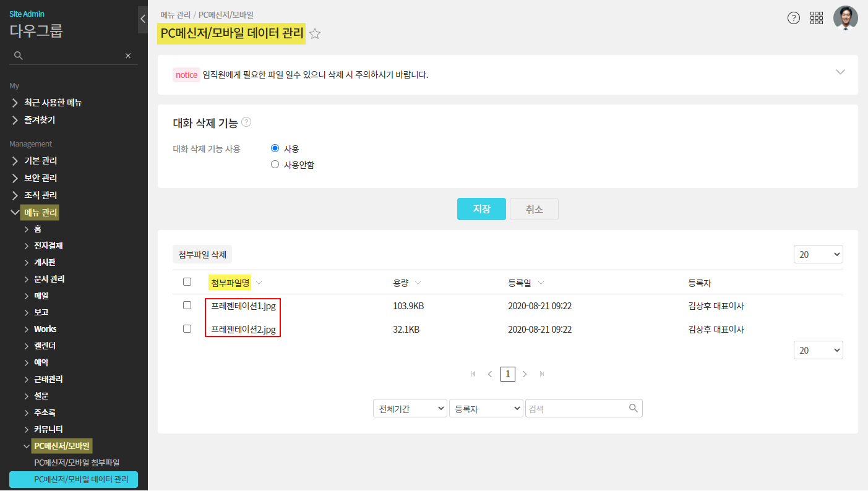
Task: Clear sidebar search with the X icon
Action: pyautogui.click(x=128, y=56)
